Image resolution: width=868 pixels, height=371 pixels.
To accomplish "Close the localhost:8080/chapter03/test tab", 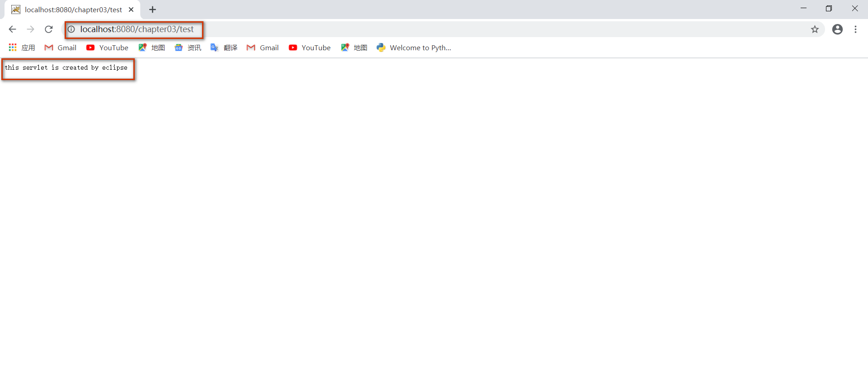I will click(131, 10).
